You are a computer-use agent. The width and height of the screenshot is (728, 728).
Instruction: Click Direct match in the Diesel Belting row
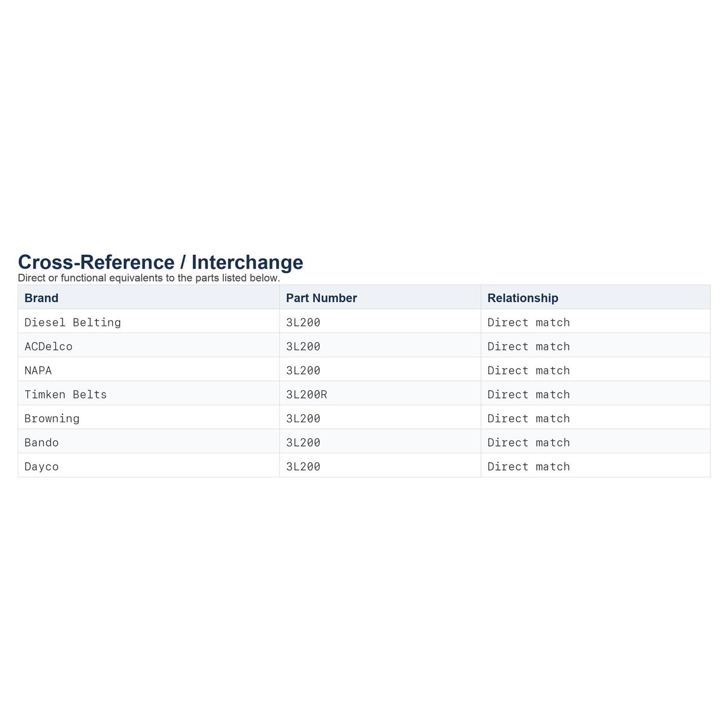click(529, 322)
